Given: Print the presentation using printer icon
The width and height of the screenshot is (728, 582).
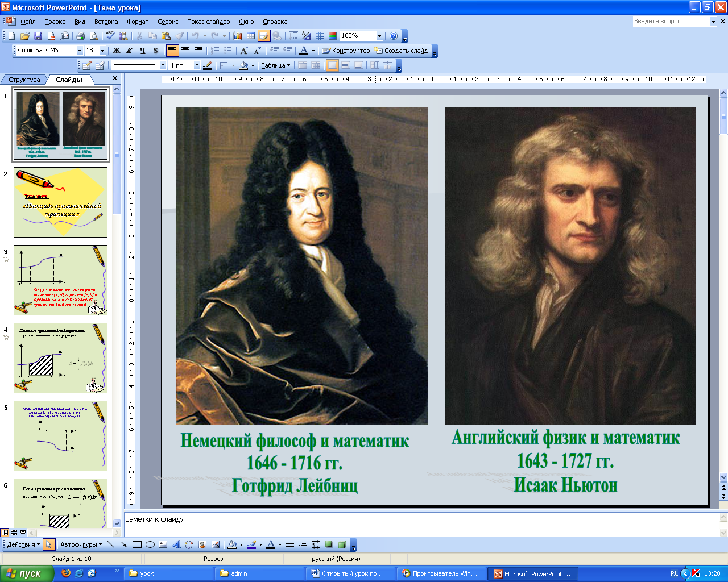Looking at the screenshot, I should [80, 36].
